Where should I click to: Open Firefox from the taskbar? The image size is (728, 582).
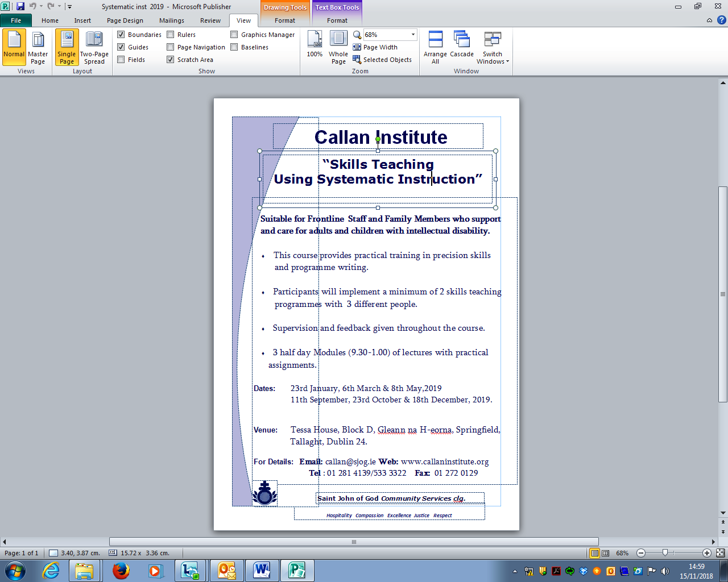pyautogui.click(x=121, y=571)
